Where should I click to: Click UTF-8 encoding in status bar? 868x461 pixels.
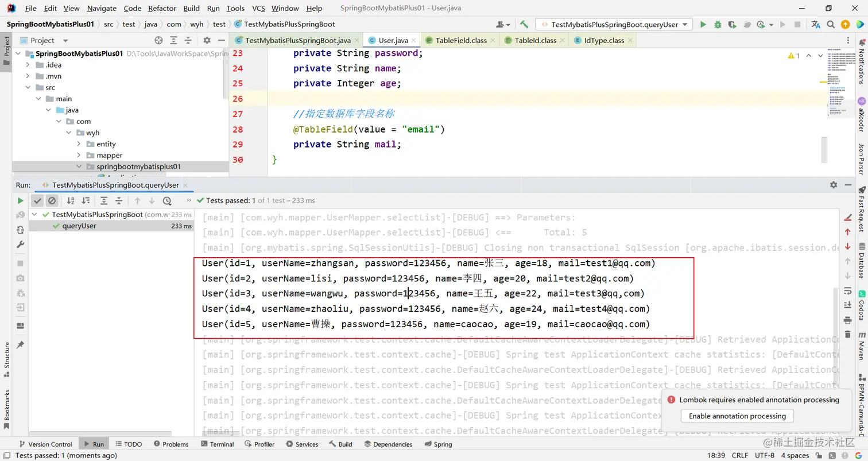[764, 455]
